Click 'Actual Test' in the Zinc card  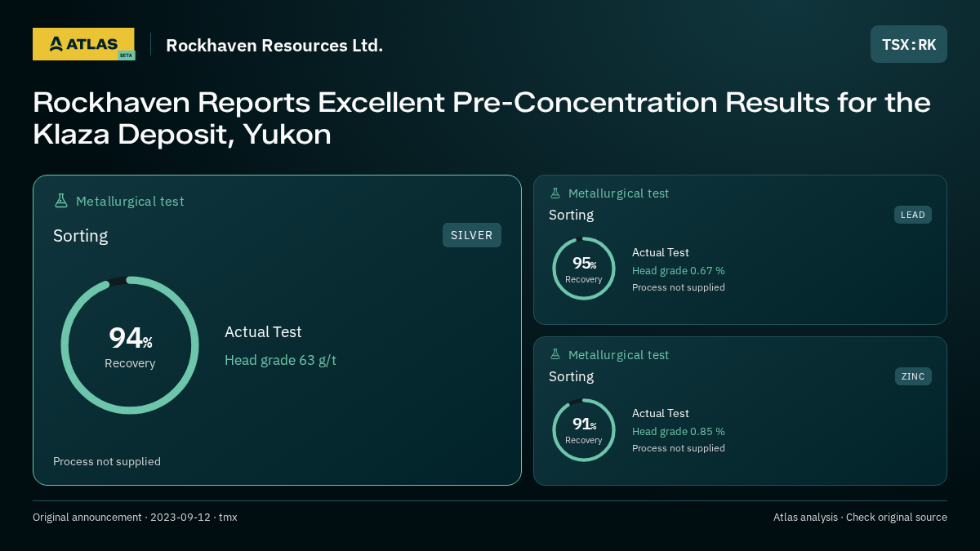click(661, 414)
